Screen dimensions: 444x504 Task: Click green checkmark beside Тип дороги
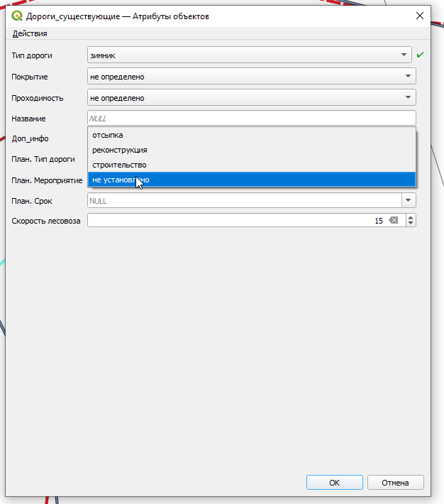[x=420, y=55]
